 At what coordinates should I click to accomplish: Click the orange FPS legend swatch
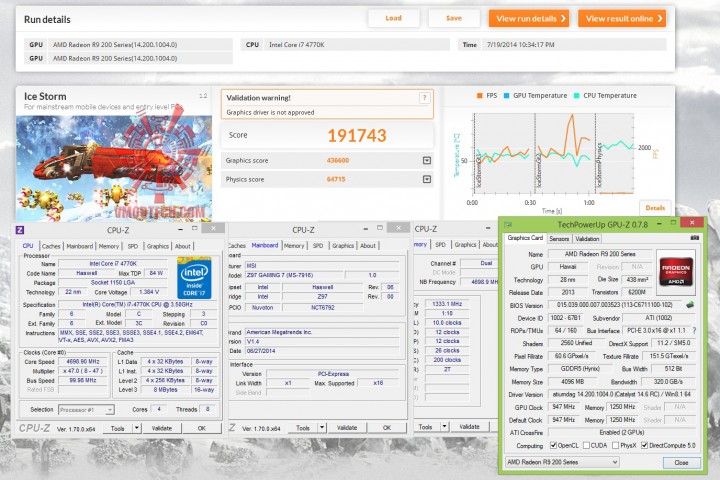click(x=479, y=96)
